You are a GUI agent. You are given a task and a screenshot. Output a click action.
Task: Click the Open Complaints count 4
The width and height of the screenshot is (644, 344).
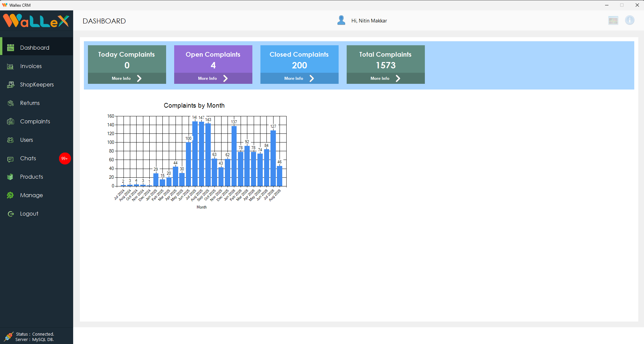(213, 65)
